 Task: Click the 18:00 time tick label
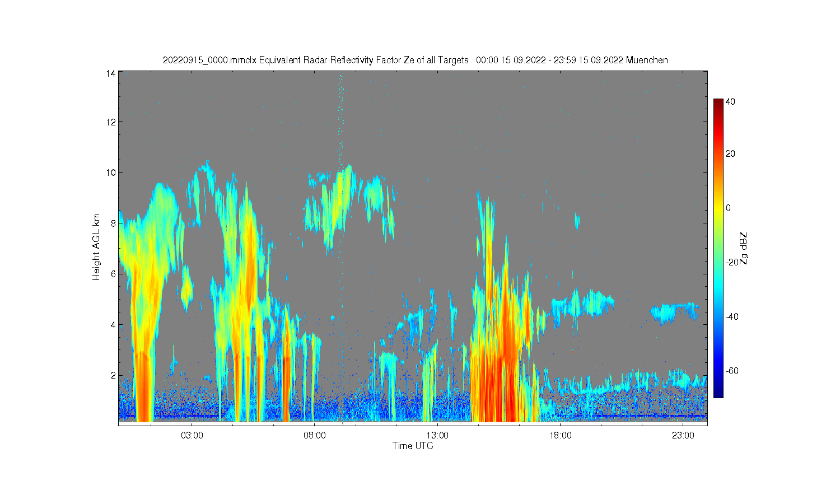pyautogui.click(x=560, y=435)
